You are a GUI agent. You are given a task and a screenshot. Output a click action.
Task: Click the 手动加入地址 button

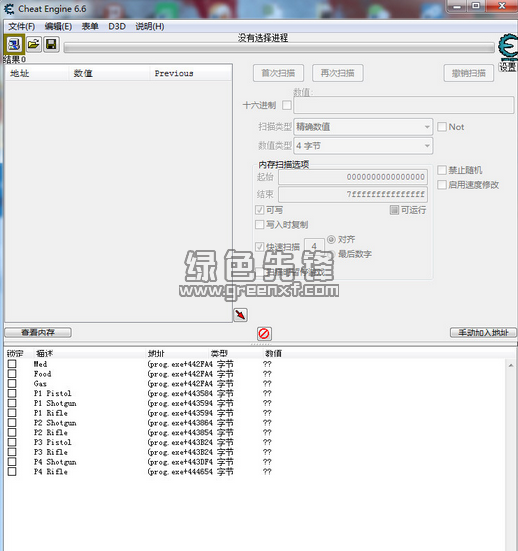tap(483, 332)
